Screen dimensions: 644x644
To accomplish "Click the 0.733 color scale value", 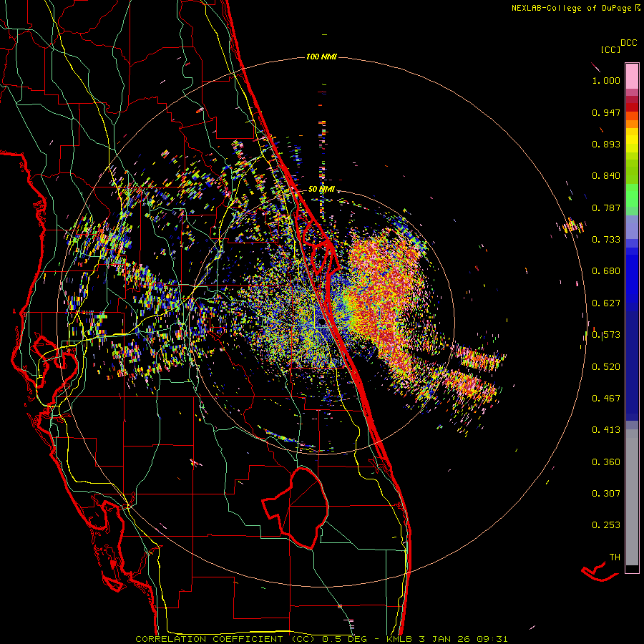I will pyautogui.click(x=606, y=240).
